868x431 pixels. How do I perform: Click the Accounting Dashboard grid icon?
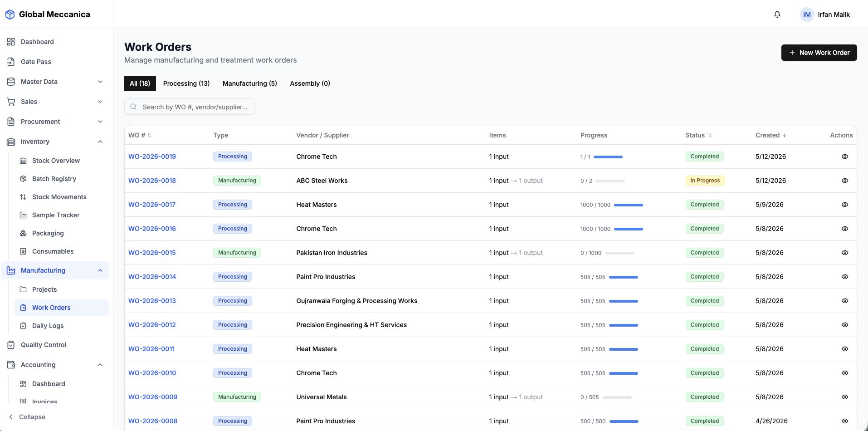(x=23, y=384)
